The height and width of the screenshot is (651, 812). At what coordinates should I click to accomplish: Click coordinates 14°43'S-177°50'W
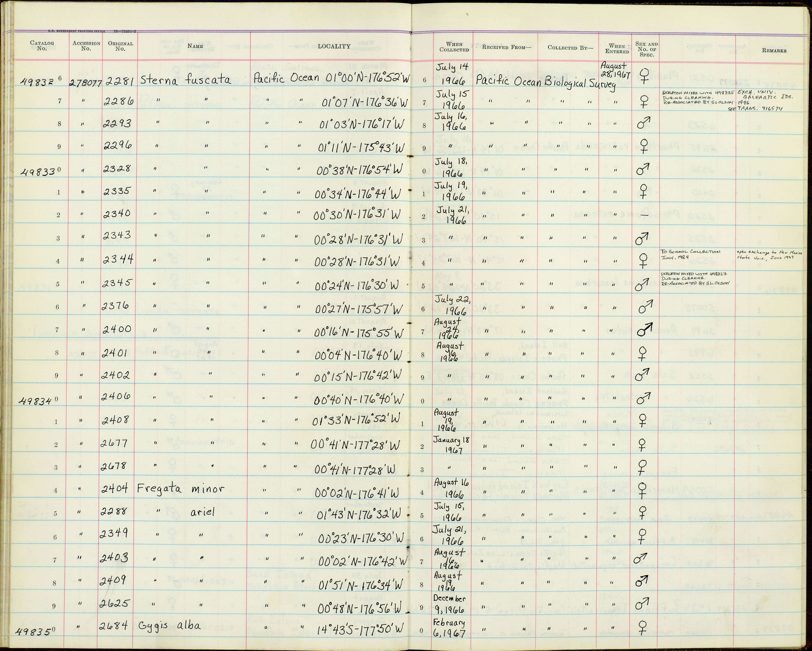(x=360, y=629)
